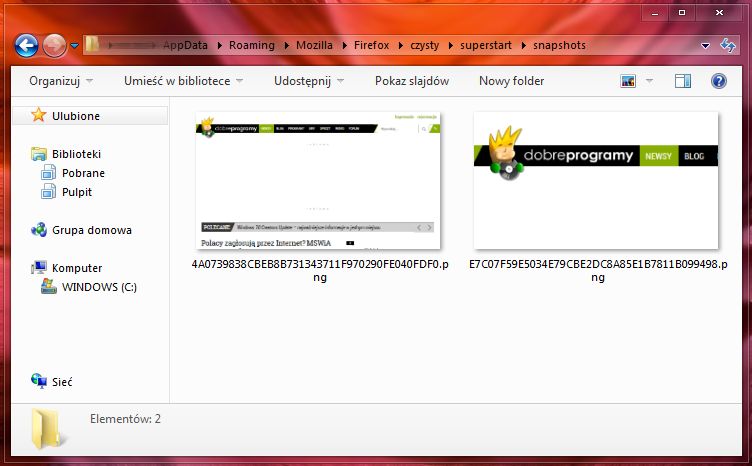Viewport: 752px width, 466px height.
Task: Expand arrow after Firefox breadcrumb
Action: click(x=400, y=46)
